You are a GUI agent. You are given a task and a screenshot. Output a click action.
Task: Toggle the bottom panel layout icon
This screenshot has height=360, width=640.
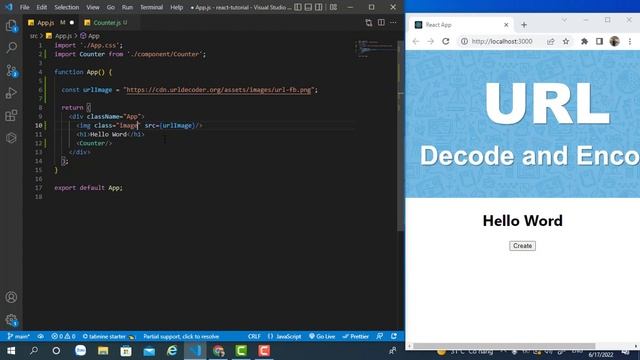tap(309, 7)
